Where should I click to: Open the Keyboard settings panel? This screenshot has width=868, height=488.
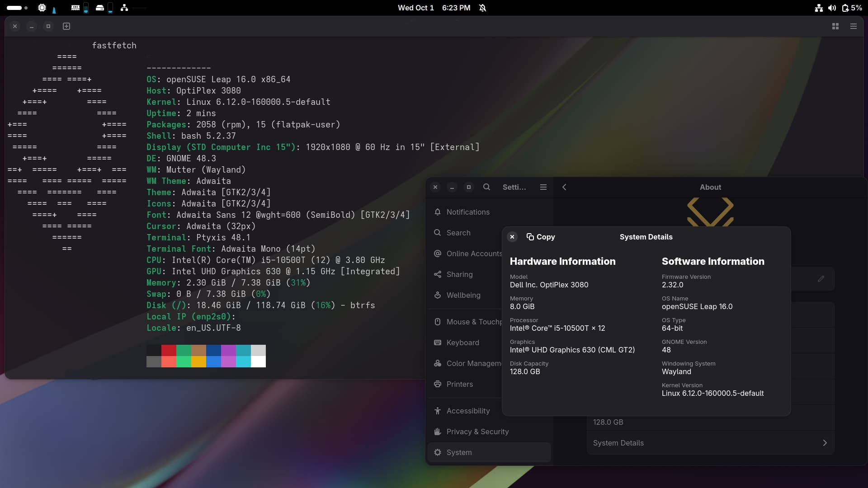[x=462, y=343]
